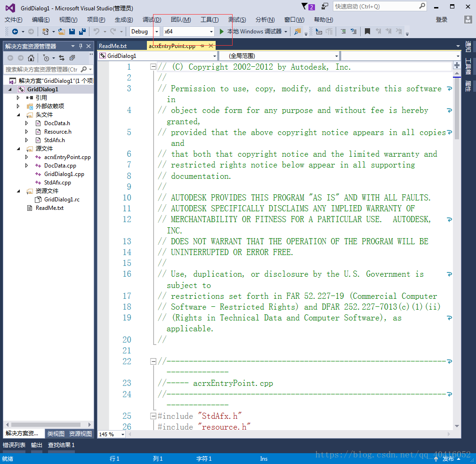Click the Open File folder icon
Screen dimensions: 476x464
tap(62, 32)
